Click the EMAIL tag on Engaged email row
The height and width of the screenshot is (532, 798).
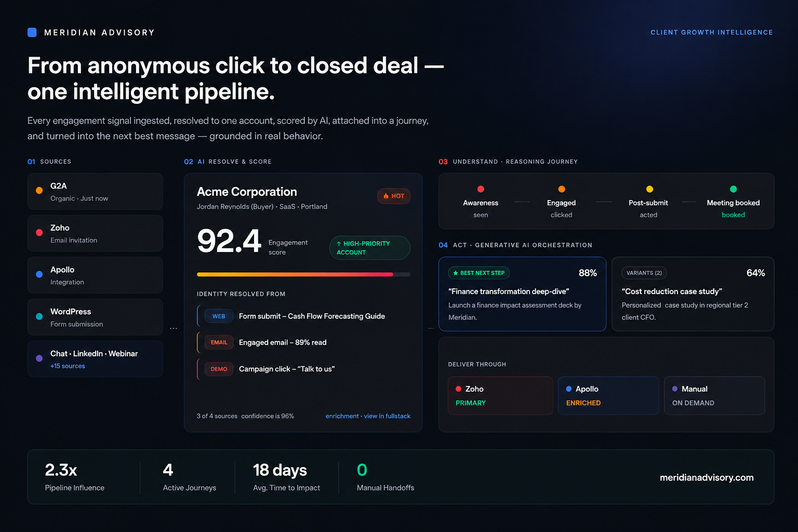(x=219, y=342)
